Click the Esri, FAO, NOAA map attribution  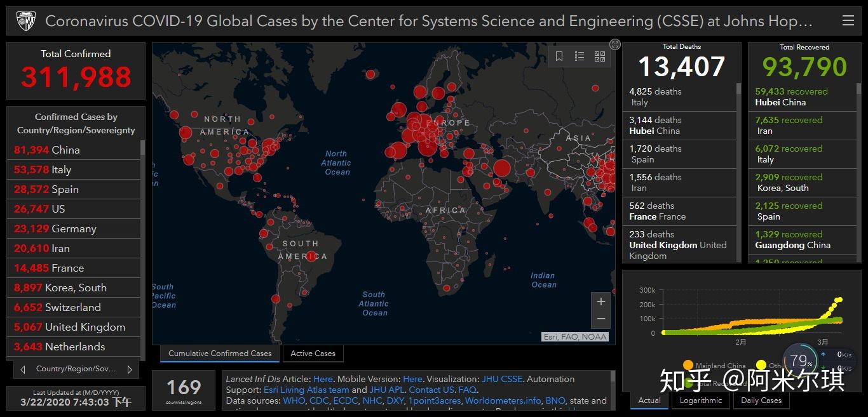click(576, 337)
